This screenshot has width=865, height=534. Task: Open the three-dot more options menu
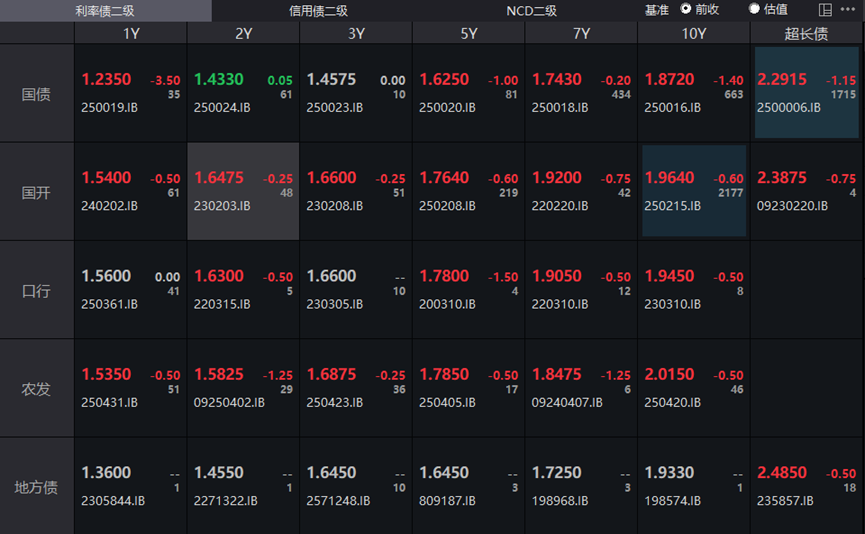pyautogui.click(x=848, y=10)
